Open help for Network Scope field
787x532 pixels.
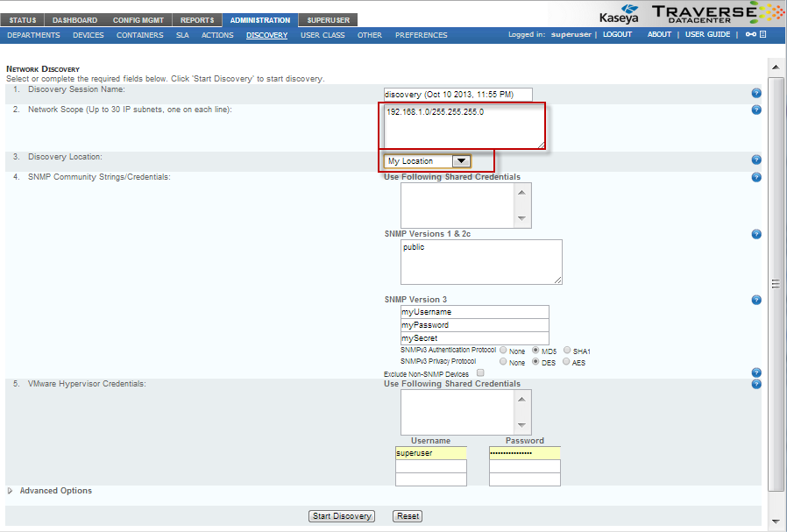click(756, 110)
